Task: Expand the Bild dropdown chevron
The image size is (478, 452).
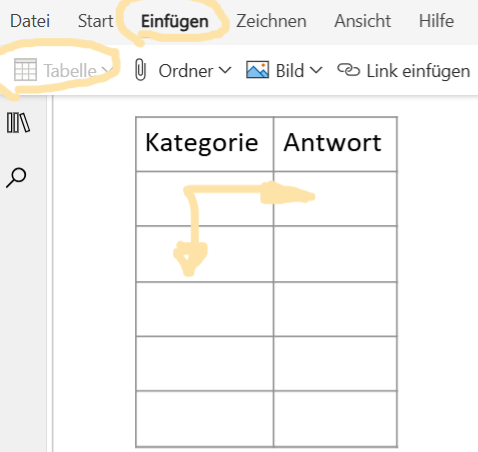Action: click(x=316, y=70)
